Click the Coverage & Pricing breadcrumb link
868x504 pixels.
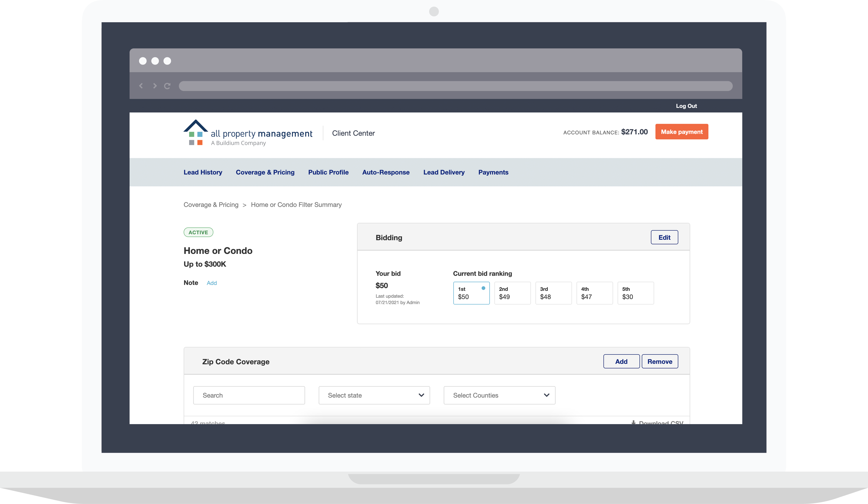pos(211,205)
